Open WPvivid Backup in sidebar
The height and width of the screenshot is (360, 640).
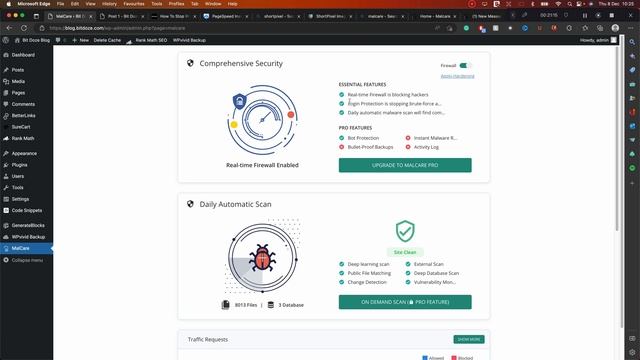(27, 237)
